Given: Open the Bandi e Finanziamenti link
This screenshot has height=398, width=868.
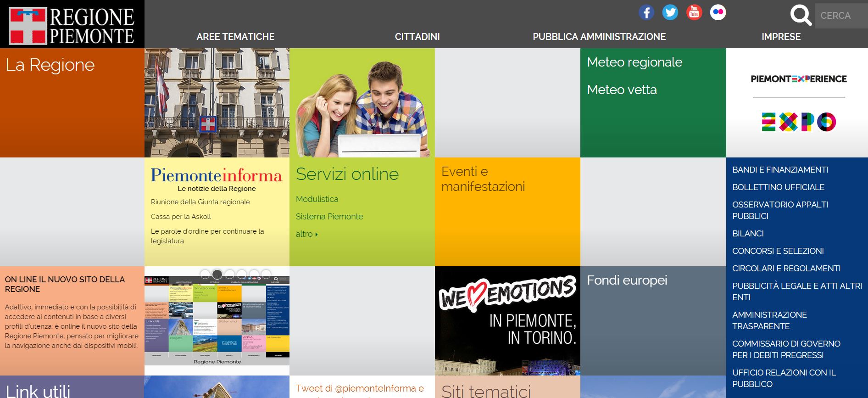Looking at the screenshot, I should 780,170.
